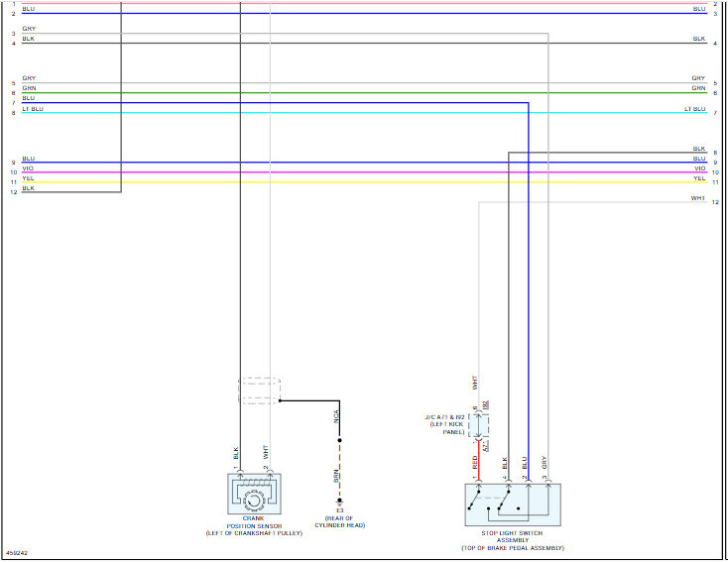The image size is (728, 562).
Task: Click the crank position sensor symbol
Action: click(x=254, y=494)
